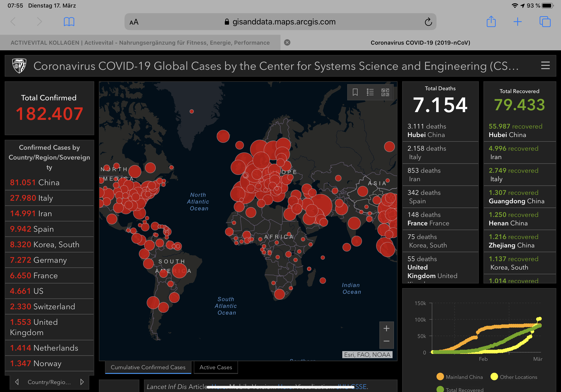Image resolution: width=561 pixels, height=392 pixels.
Task: Click the 2.158 deaths Italy entry
Action: (x=440, y=153)
